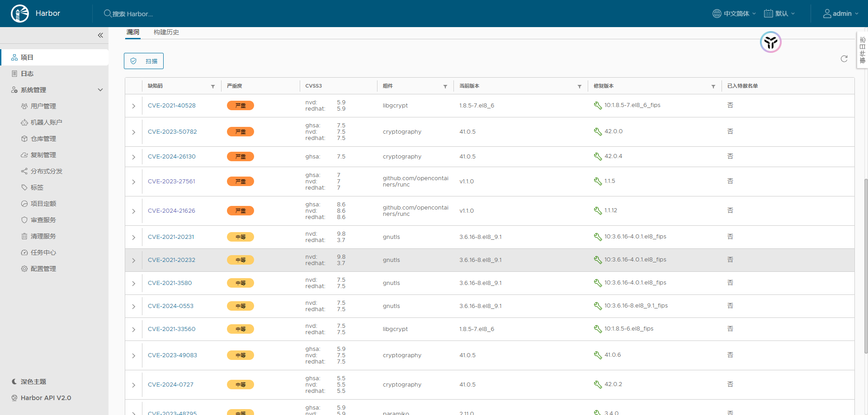The height and width of the screenshot is (415, 868).
Task: Open the admin user dropdown
Action: click(840, 14)
